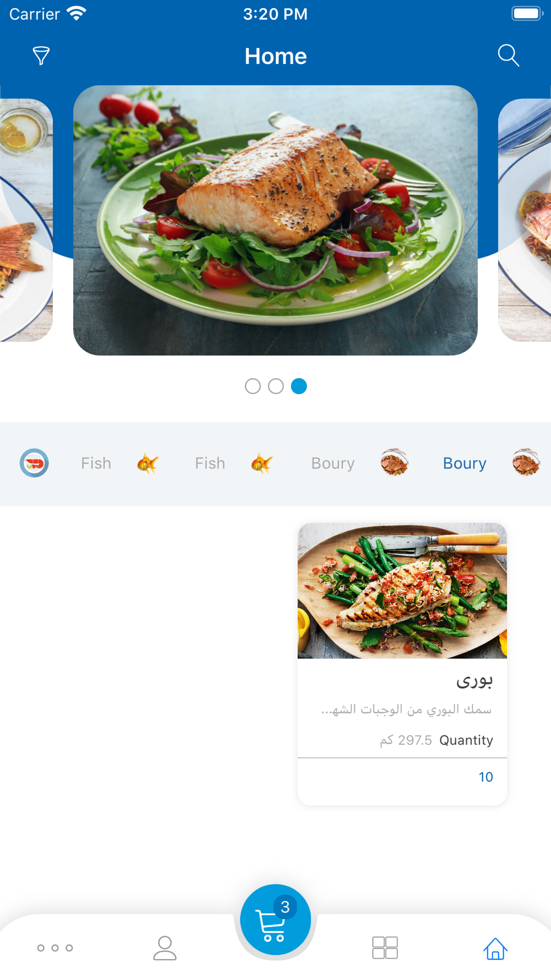Screen dimensions: 551x980
Task: Open the more options dots icon
Action: 55,948
